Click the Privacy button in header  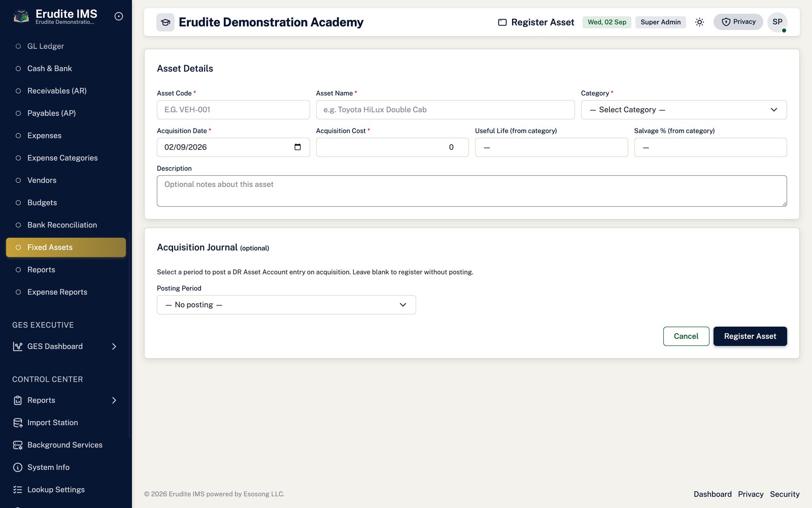738,22
